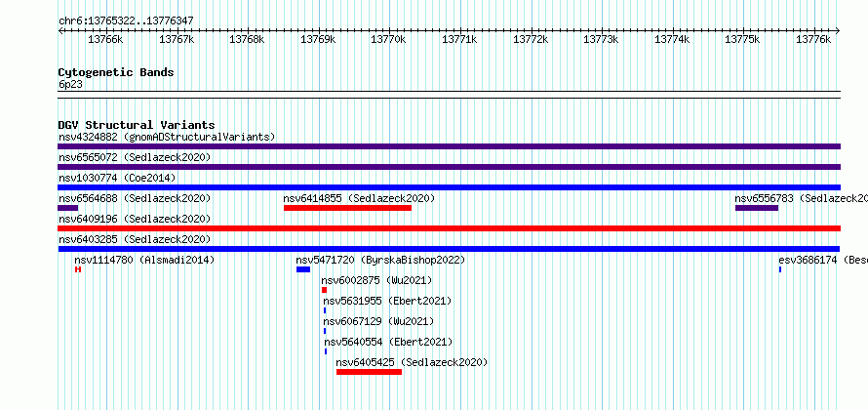Viewport: 868px width, 410px height.
Task: Click ruler position 13766k
Action: click(105, 39)
